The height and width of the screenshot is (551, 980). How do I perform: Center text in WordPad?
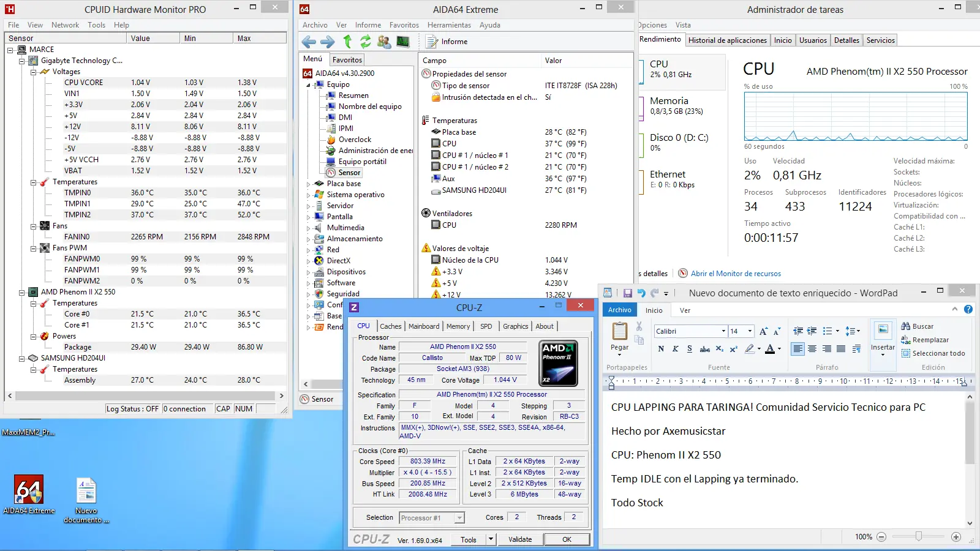[812, 348]
